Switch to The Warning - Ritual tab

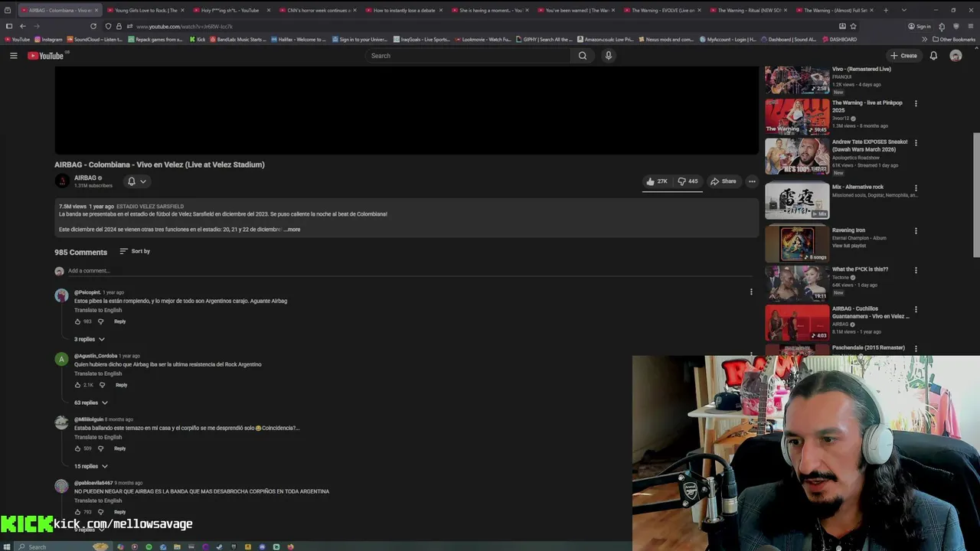(747, 10)
